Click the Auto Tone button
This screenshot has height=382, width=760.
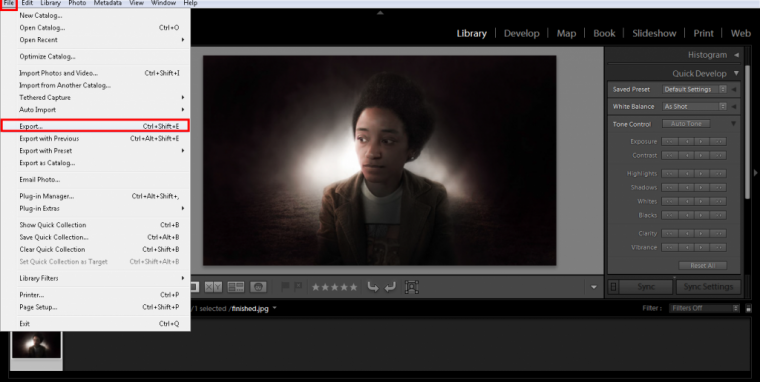tap(686, 124)
